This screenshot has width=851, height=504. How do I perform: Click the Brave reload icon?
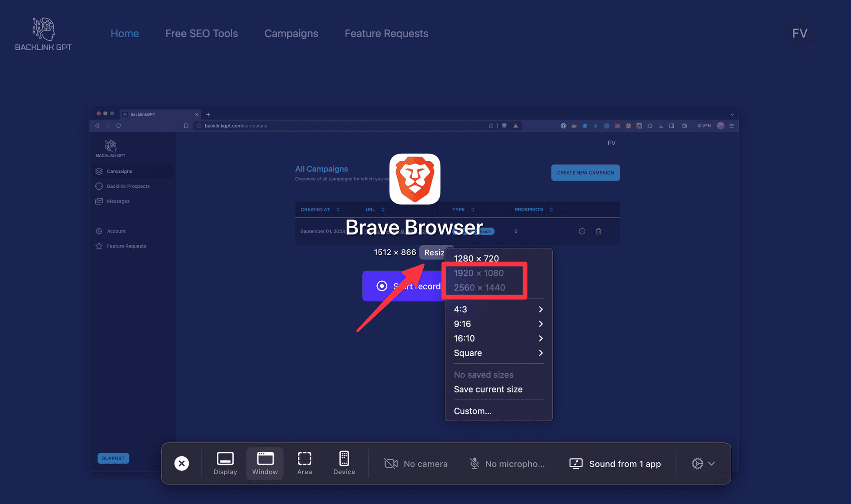click(118, 126)
